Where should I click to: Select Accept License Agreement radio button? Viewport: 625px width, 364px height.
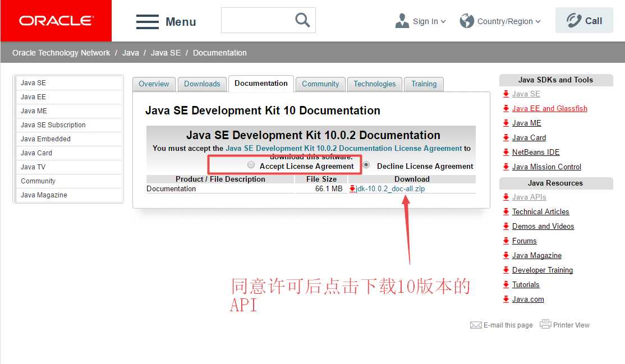[x=251, y=165]
